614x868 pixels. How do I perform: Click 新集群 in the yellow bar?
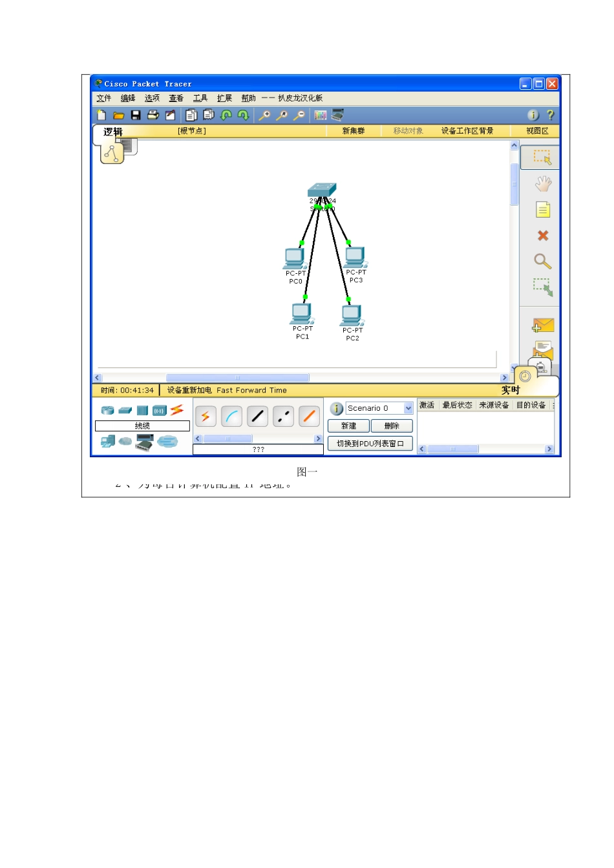(x=354, y=131)
